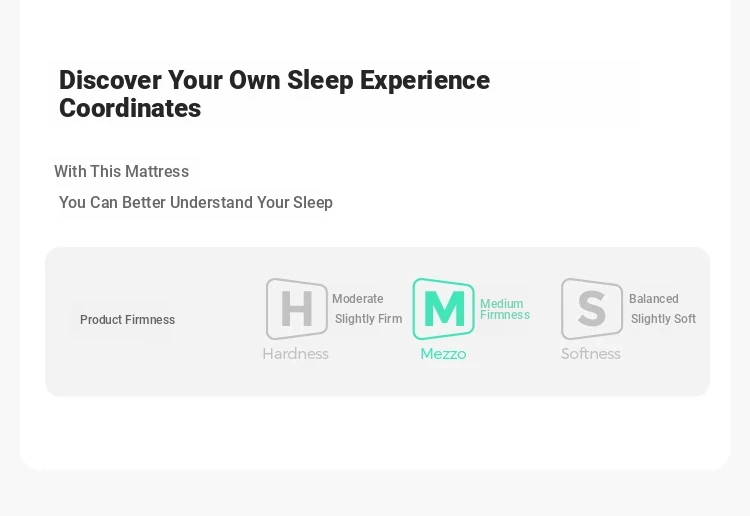Click the word Coordinates in the heading
This screenshot has height=516, width=750.
click(130, 108)
